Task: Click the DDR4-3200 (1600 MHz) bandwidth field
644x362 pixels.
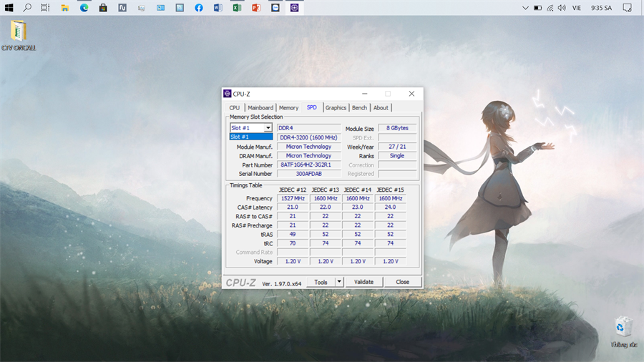Action: (309, 137)
